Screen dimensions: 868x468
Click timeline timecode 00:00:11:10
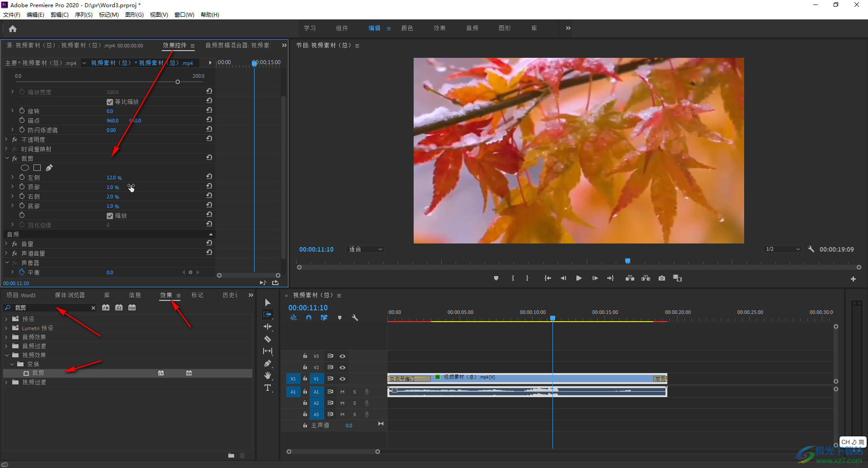pyautogui.click(x=308, y=308)
